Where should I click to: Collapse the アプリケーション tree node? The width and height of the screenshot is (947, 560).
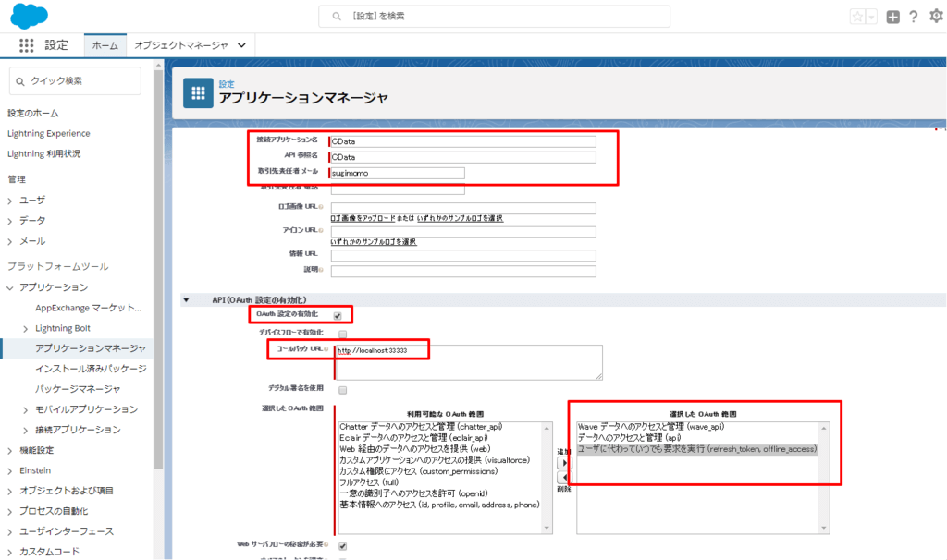point(9,287)
